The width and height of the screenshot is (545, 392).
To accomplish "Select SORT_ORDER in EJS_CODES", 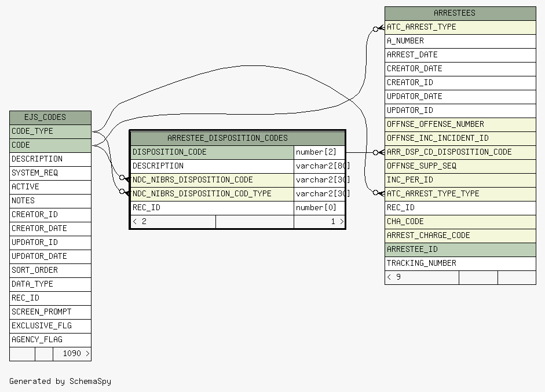I will (50, 270).
